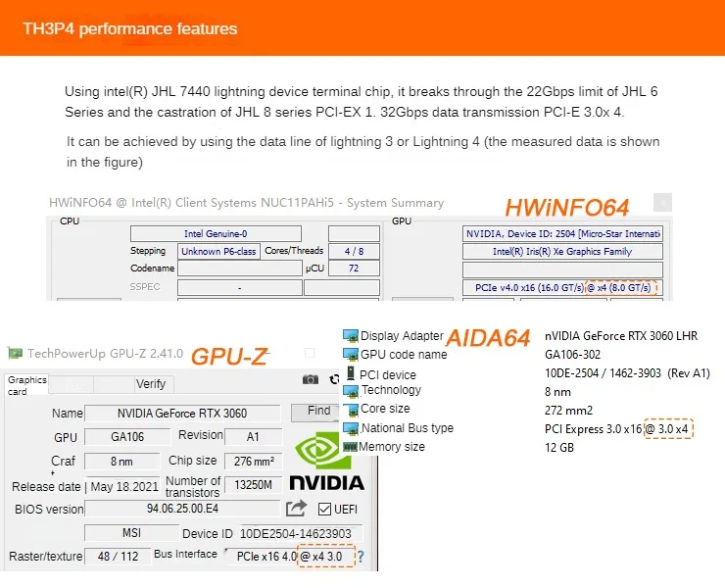Click the 13250M transistors field
The height and width of the screenshot is (588, 725).
[254, 485]
